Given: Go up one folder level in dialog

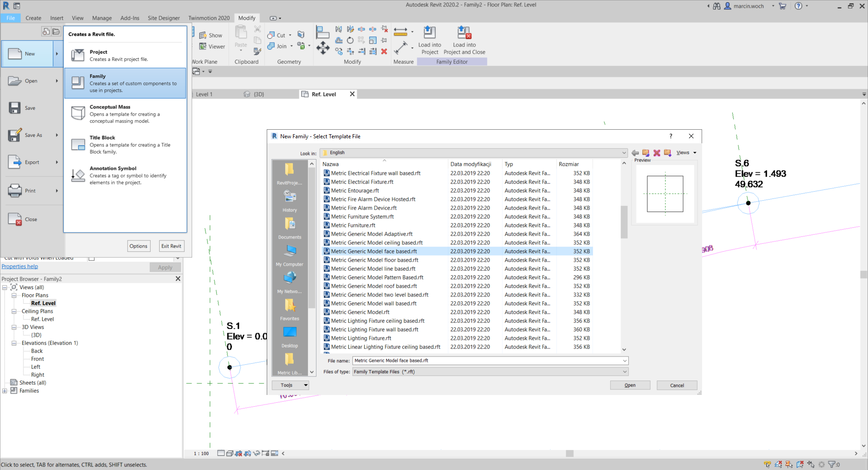Looking at the screenshot, I should coord(646,153).
